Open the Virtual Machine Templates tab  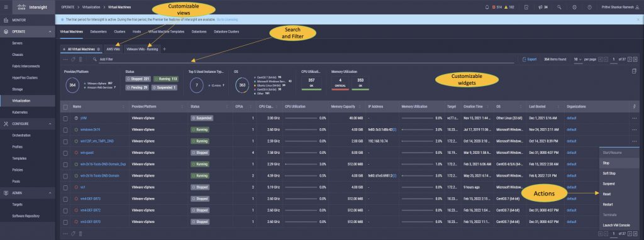(166, 31)
